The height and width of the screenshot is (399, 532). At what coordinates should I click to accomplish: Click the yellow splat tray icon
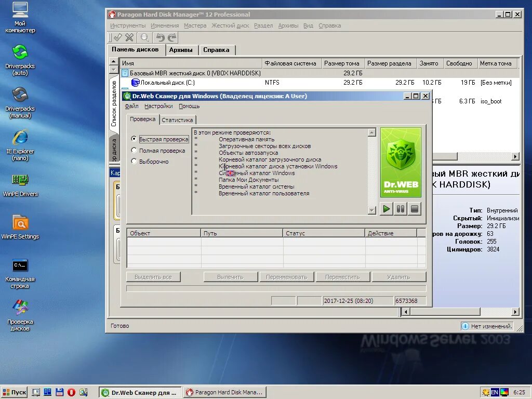[x=486, y=393]
